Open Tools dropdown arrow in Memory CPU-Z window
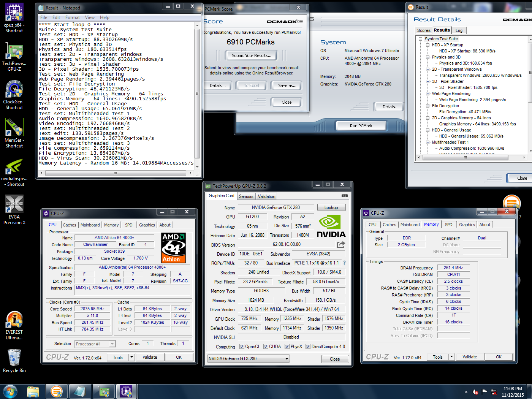This screenshot has width=532, height=399. (451, 357)
